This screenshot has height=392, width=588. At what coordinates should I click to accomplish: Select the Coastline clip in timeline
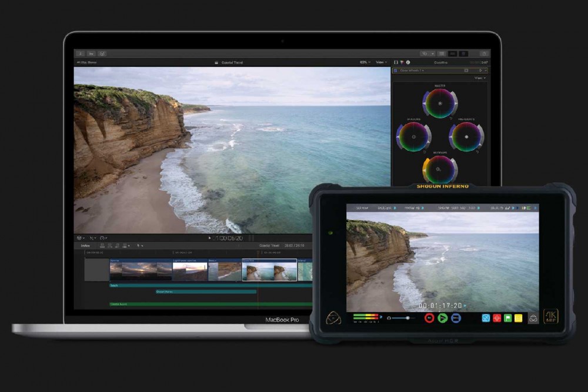(269, 271)
